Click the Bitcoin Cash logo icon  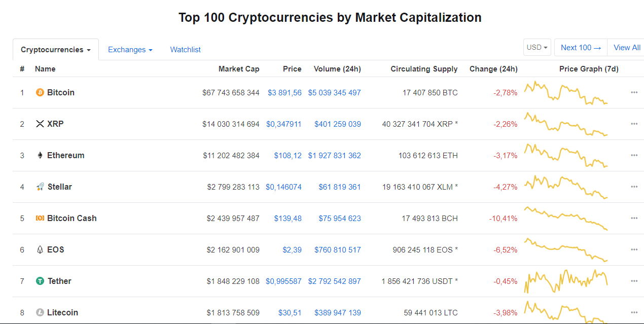click(x=40, y=218)
